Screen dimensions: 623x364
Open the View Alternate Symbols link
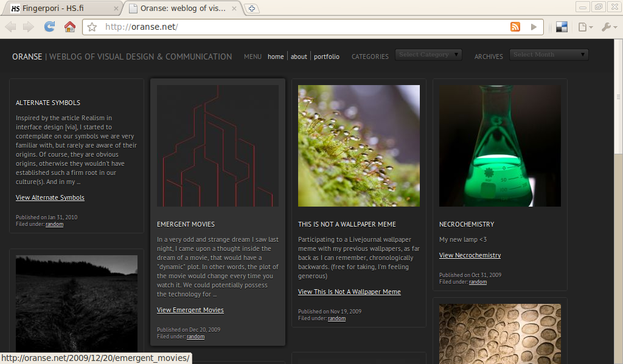50,197
